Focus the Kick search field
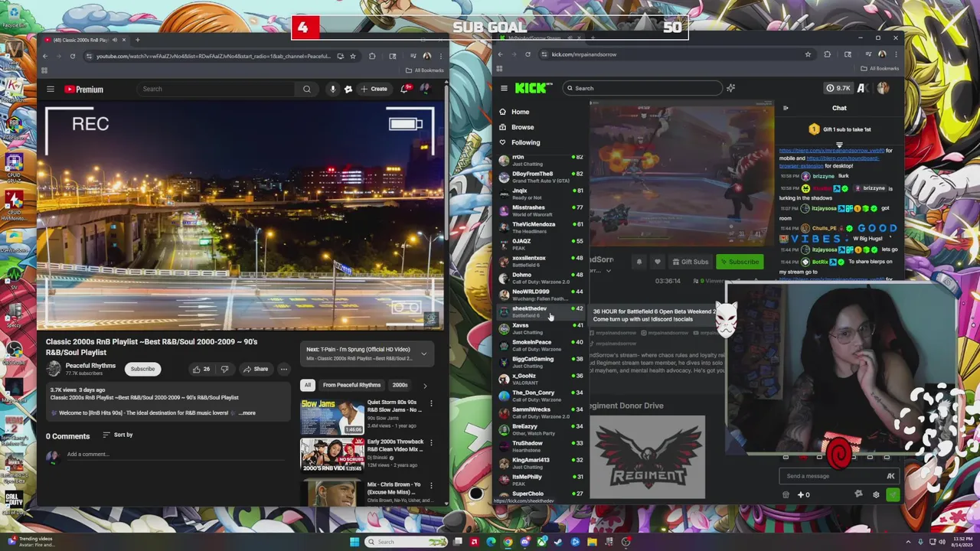Viewport: 980px width, 551px height. click(642, 88)
